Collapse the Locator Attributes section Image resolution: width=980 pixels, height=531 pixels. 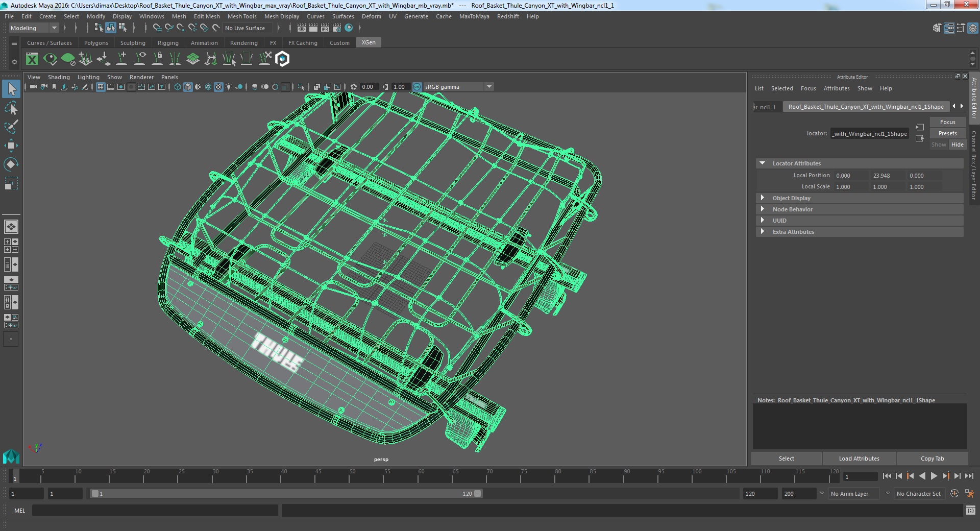pos(763,163)
